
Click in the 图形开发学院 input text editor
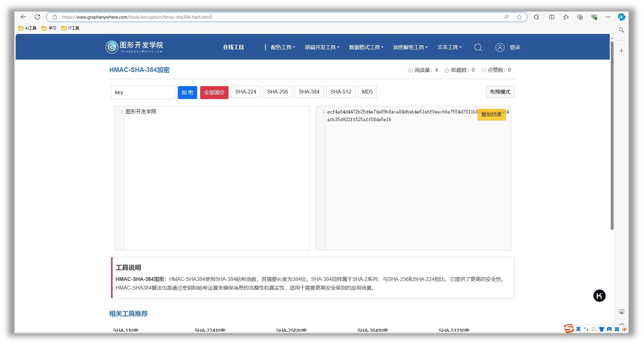tap(212, 178)
